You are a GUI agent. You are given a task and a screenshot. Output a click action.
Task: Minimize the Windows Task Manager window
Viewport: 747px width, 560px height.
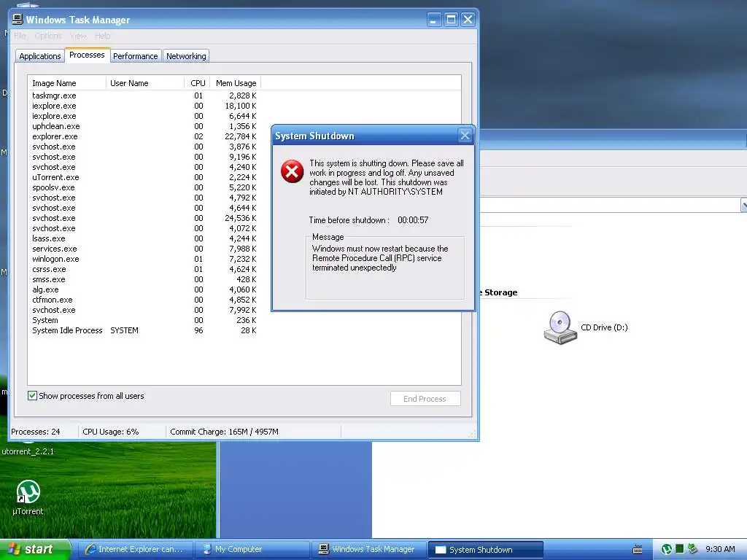433,20
